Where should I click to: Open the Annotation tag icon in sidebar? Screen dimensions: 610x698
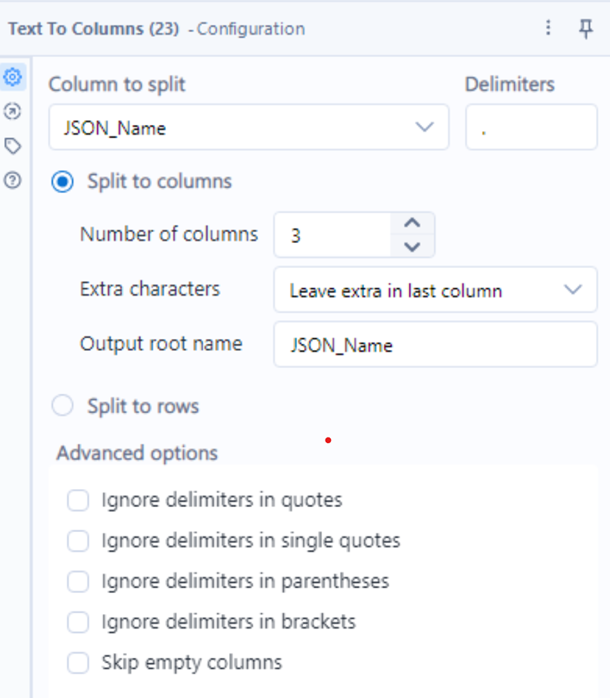pyautogui.click(x=12, y=146)
